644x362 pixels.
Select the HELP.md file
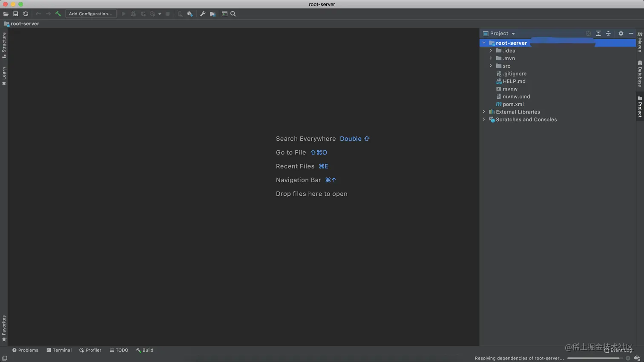pos(514,81)
